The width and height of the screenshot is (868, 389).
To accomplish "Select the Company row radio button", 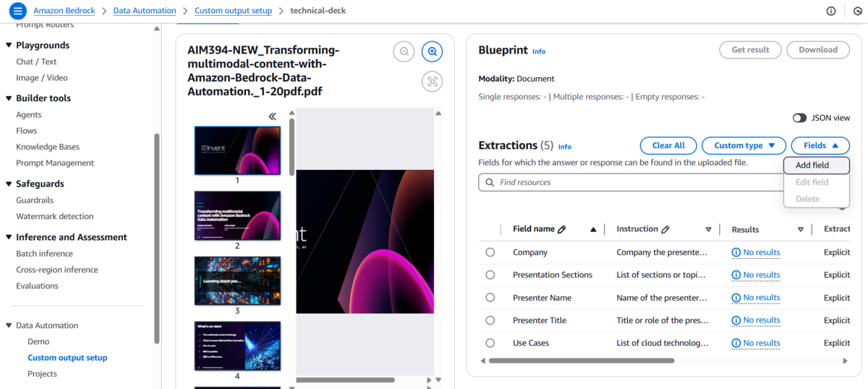I will (490, 252).
